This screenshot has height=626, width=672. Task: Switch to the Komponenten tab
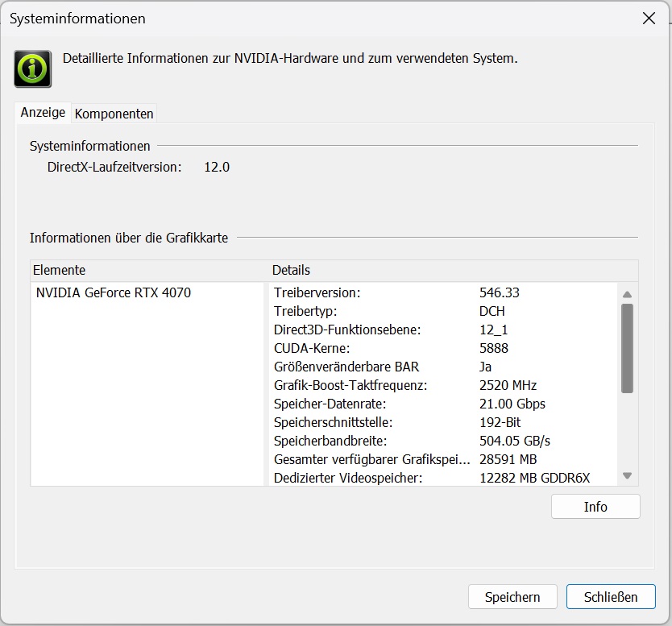click(x=114, y=114)
